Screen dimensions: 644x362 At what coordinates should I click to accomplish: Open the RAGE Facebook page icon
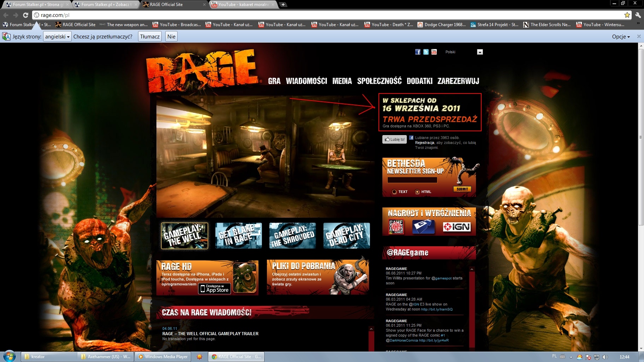(x=418, y=52)
